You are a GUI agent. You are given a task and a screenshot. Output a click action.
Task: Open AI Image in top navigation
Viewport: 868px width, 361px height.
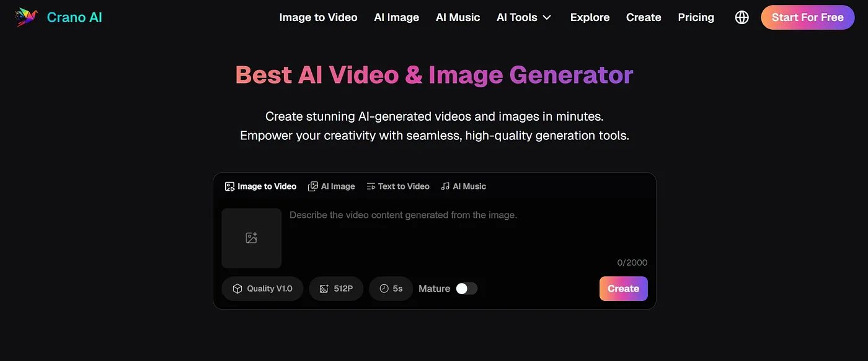[397, 17]
